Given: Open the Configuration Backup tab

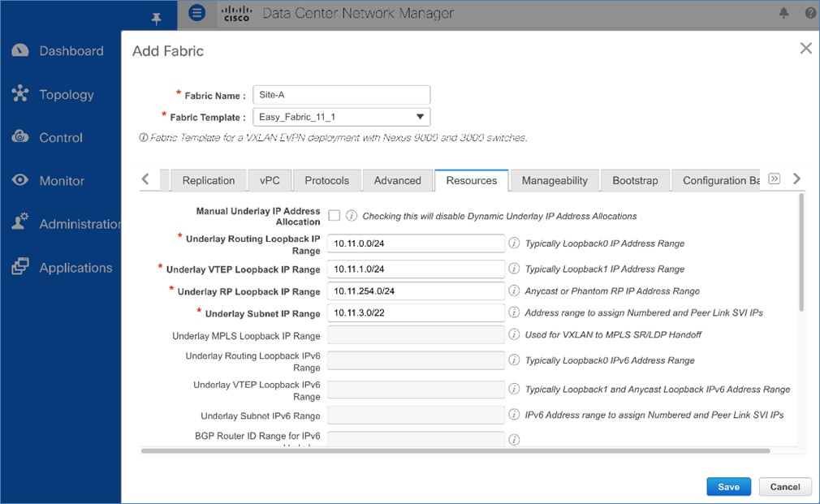Looking at the screenshot, I should (x=716, y=180).
